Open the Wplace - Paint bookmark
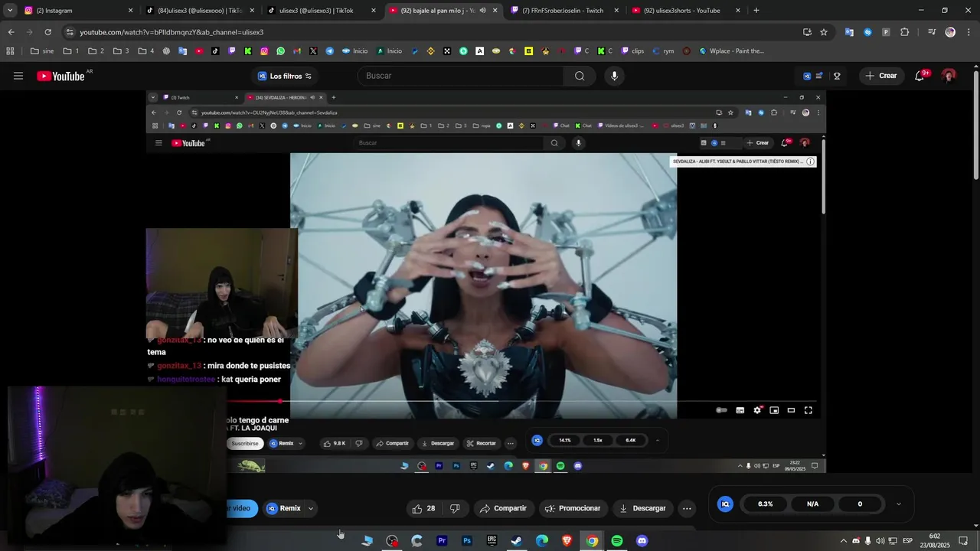This screenshot has width=980, height=551. pyautogui.click(x=730, y=51)
